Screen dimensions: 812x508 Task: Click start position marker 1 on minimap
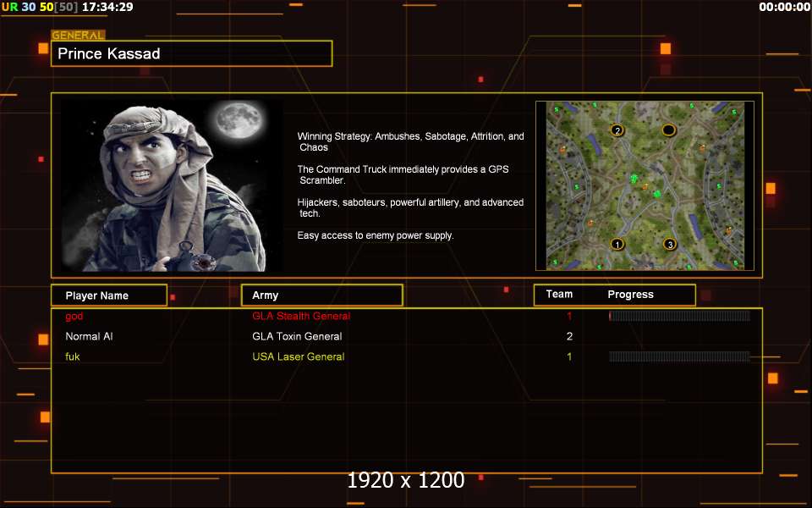pyautogui.click(x=617, y=244)
